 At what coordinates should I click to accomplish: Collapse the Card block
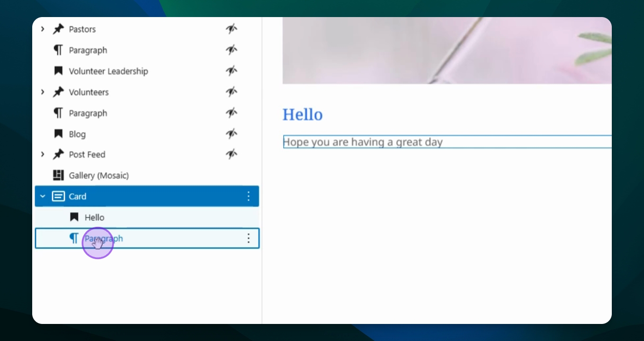pyautogui.click(x=43, y=196)
